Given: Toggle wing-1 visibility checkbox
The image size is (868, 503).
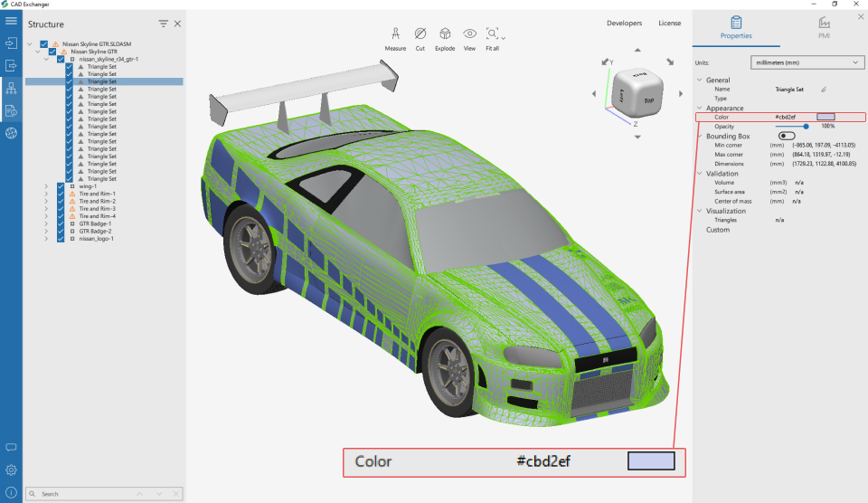Looking at the screenshot, I should point(61,186).
